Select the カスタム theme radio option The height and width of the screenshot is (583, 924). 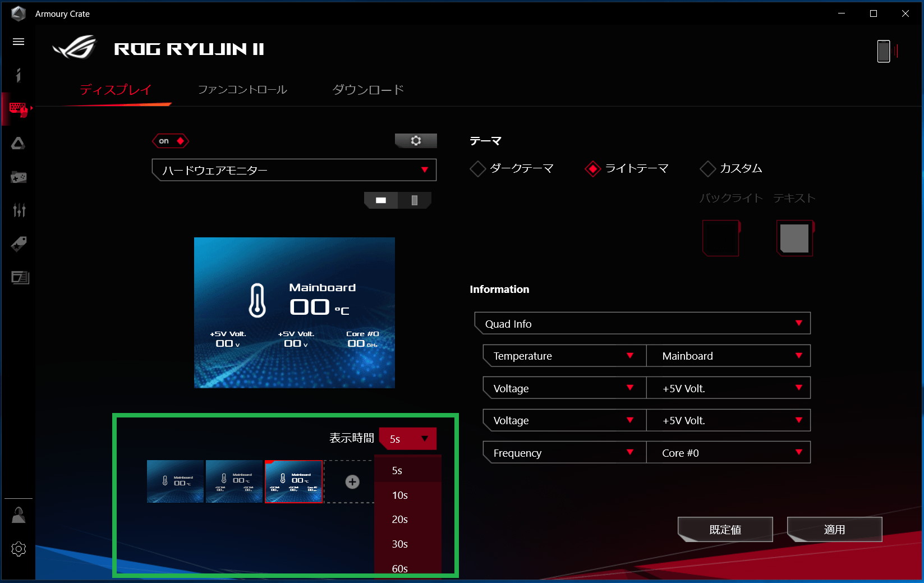[731, 168]
